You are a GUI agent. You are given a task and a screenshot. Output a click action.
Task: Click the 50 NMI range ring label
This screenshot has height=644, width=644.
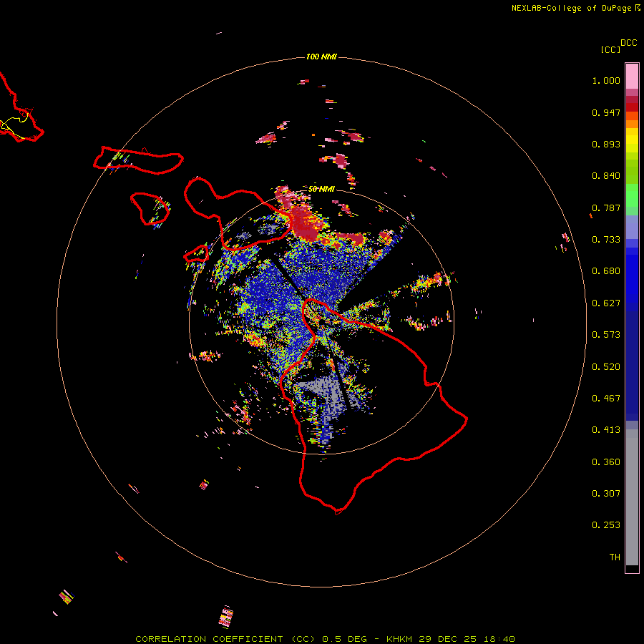(x=321, y=189)
